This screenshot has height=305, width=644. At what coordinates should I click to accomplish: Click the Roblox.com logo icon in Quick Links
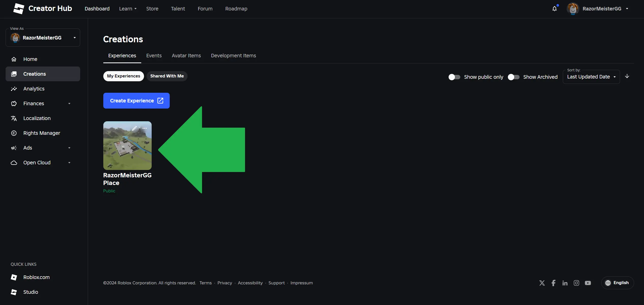coord(14,277)
